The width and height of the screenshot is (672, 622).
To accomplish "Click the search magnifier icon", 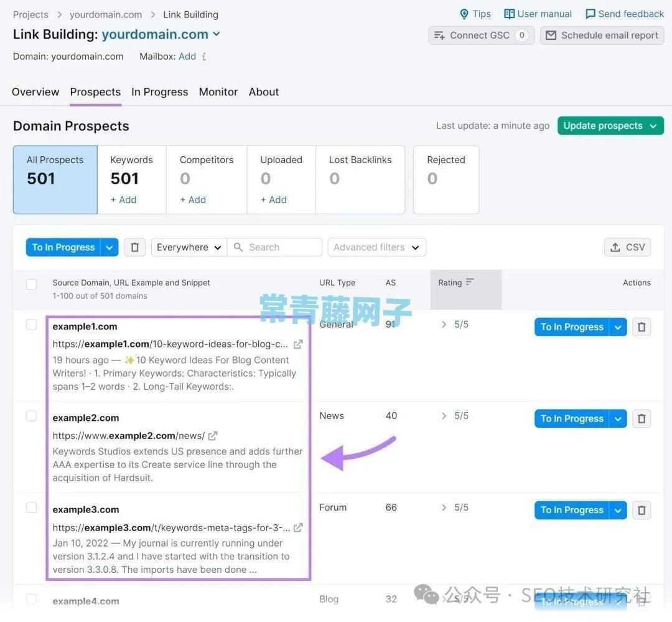I will (x=238, y=248).
